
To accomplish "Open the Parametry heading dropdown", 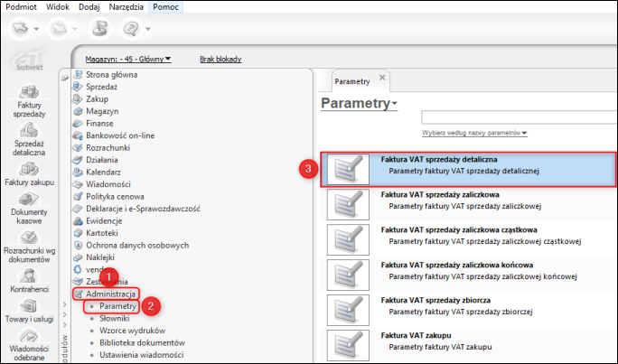I will pos(359,103).
